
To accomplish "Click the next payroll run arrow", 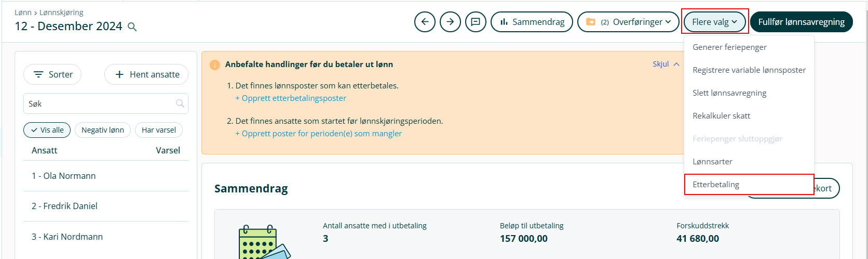I will point(450,22).
